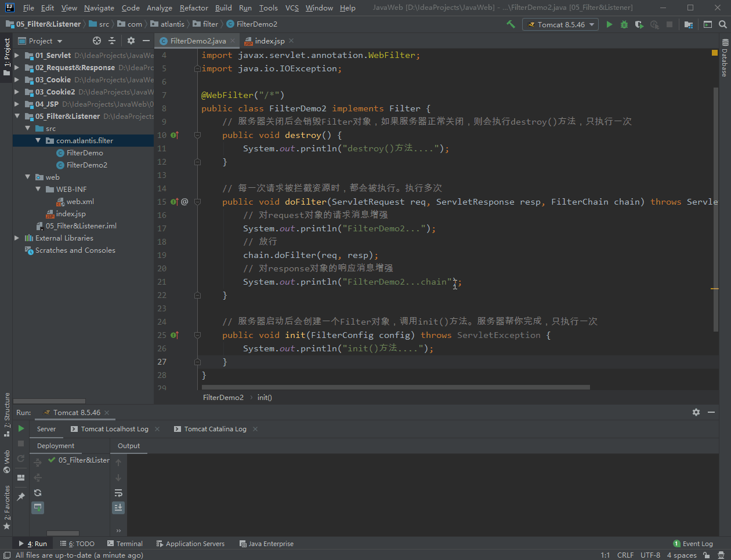Switch to the index.jsp editor tab
The height and width of the screenshot is (560, 731).
[269, 41]
